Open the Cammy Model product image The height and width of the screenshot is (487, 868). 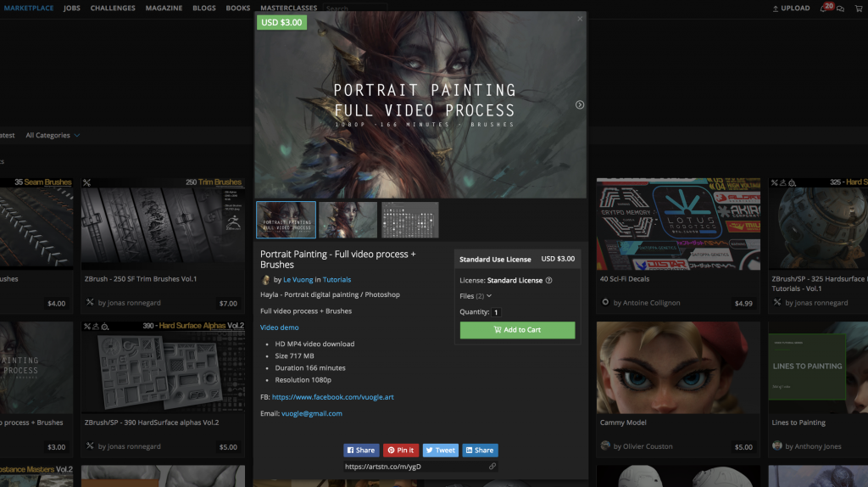(678, 367)
